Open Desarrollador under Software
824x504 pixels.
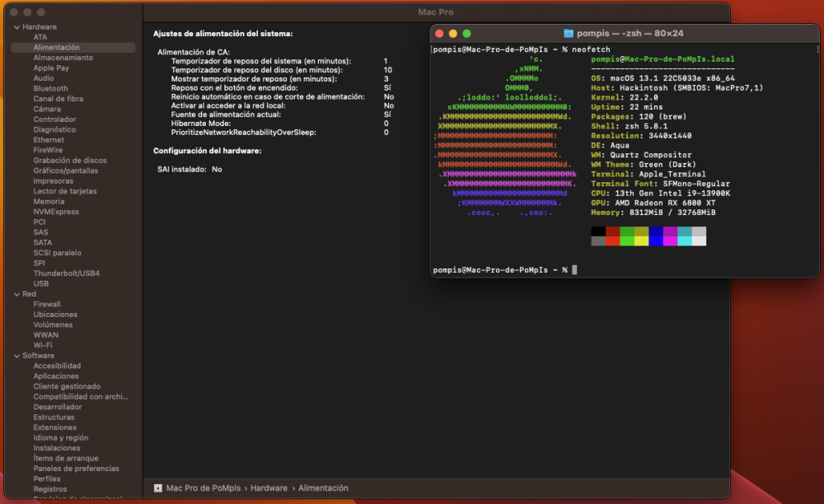coord(58,406)
